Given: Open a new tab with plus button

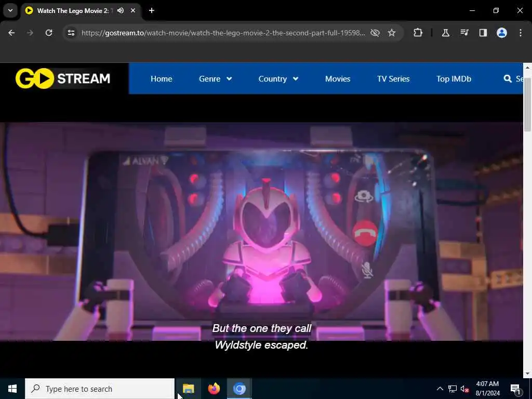Looking at the screenshot, I should coord(152,10).
